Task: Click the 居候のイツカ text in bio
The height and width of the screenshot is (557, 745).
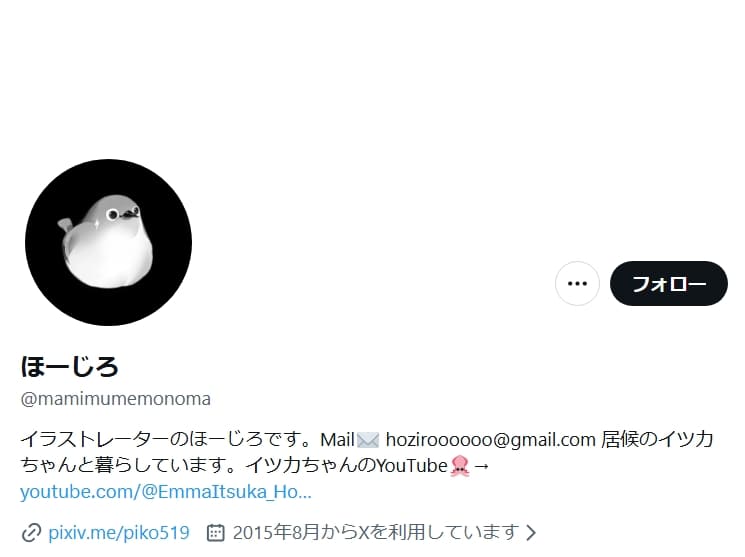Action: 657,439
